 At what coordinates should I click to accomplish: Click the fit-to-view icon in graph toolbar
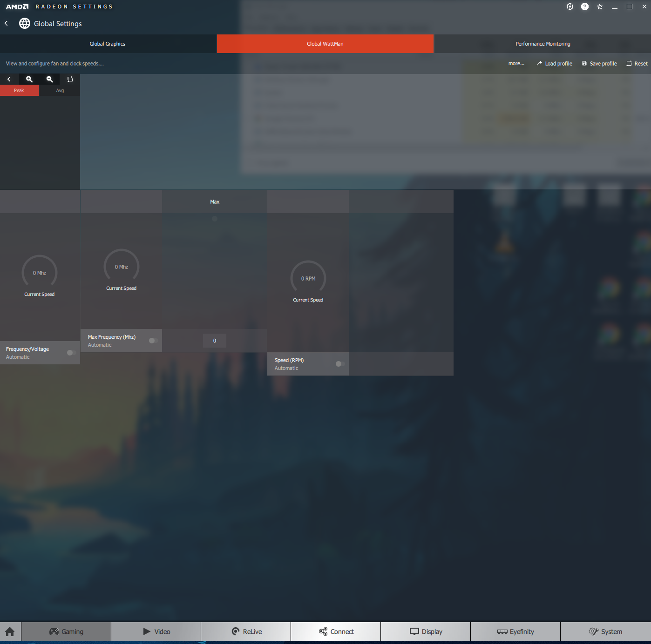[x=70, y=79]
